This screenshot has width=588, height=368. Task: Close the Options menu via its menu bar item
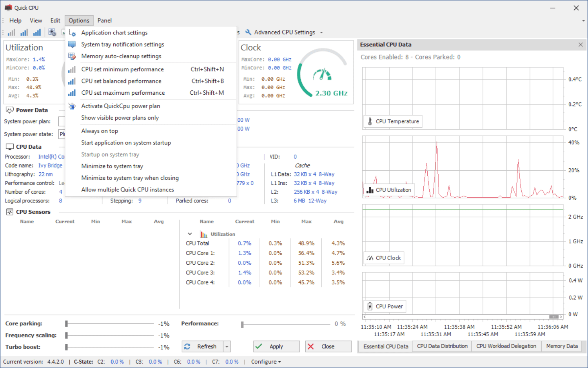point(79,20)
